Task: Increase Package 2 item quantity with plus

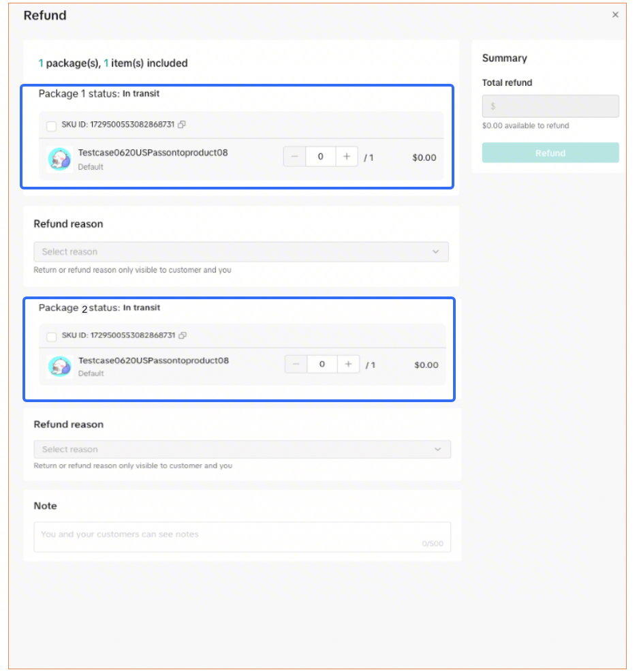Action: (348, 365)
